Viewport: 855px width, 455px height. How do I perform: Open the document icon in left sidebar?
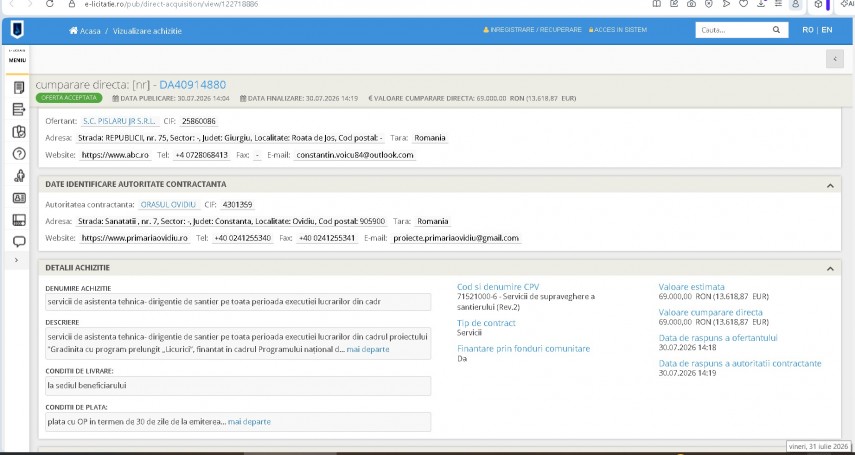[x=19, y=87]
